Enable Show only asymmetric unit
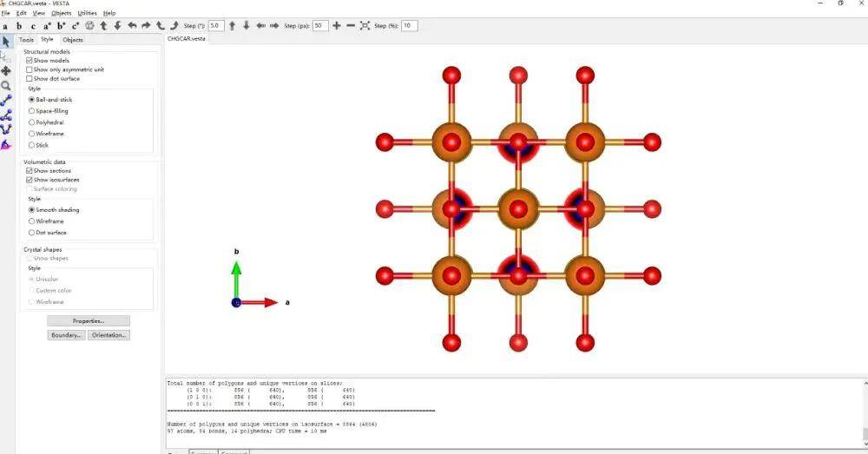 coord(30,69)
